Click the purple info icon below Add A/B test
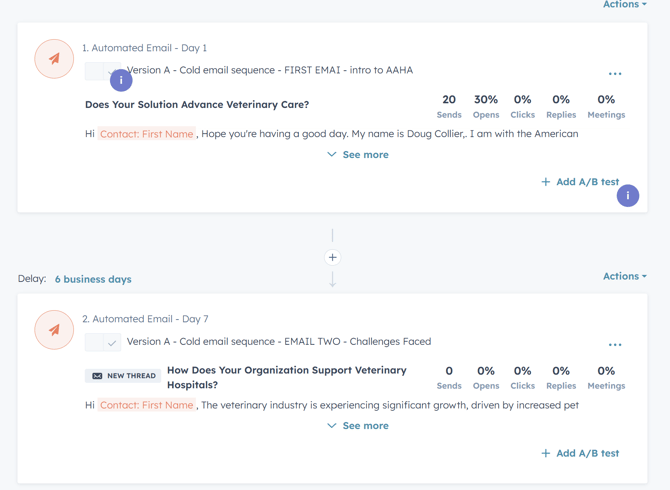 (x=628, y=196)
